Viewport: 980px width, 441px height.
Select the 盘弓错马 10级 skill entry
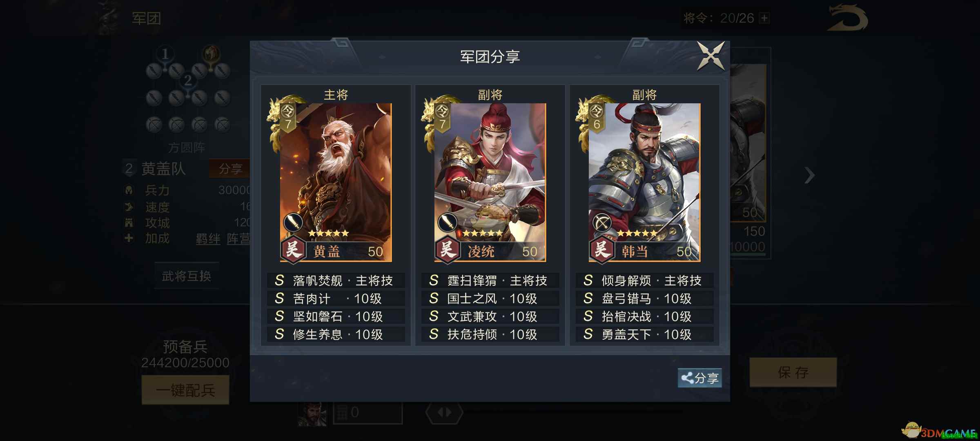click(x=644, y=298)
